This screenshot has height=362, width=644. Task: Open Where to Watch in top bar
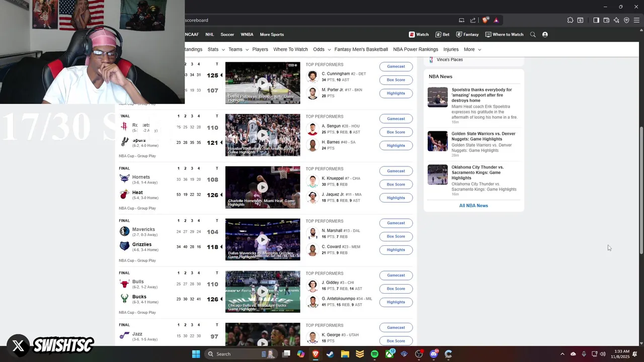point(504,35)
